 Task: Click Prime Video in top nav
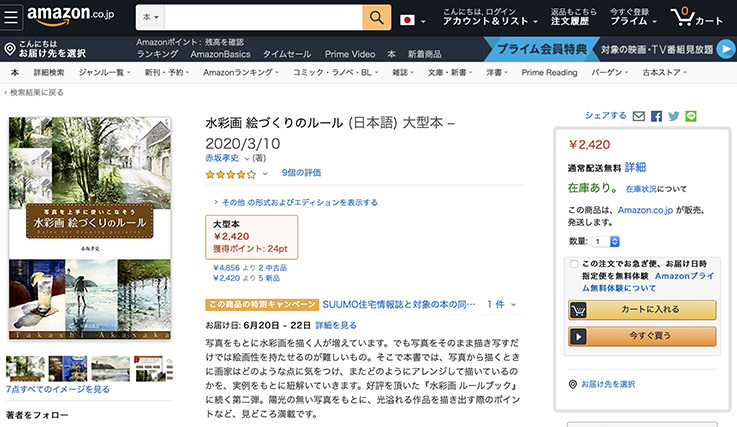[x=350, y=54]
